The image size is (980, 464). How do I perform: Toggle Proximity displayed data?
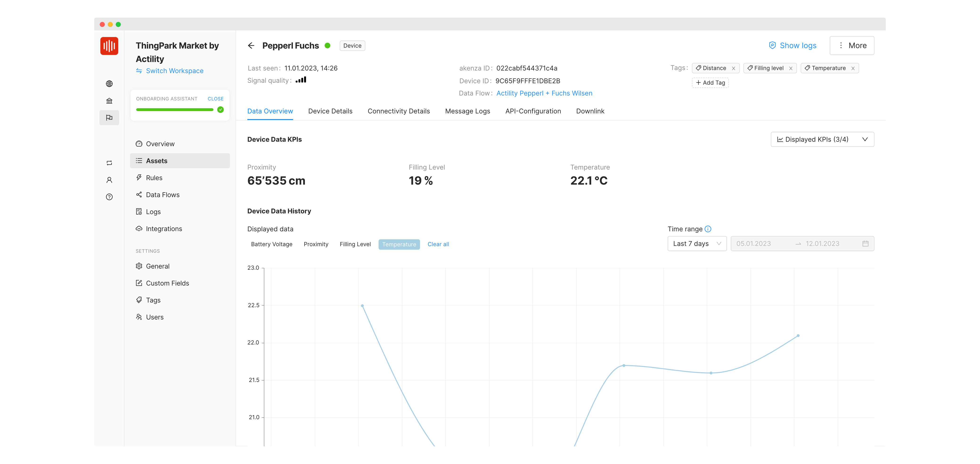point(316,244)
